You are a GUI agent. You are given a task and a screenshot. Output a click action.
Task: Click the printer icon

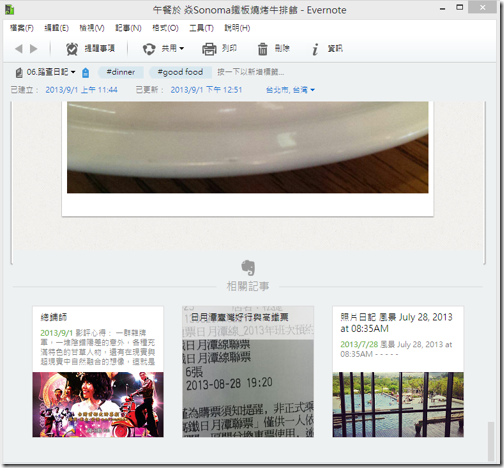point(209,49)
